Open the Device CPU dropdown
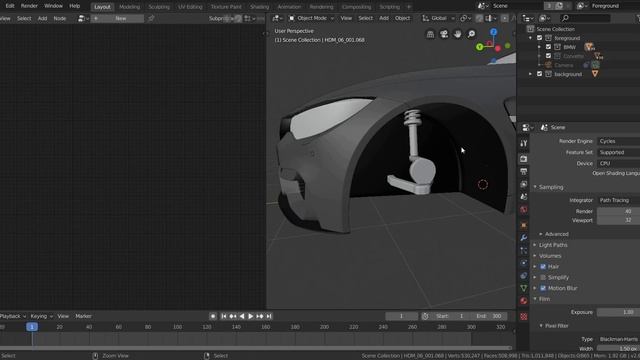The image size is (640, 360). click(618, 163)
